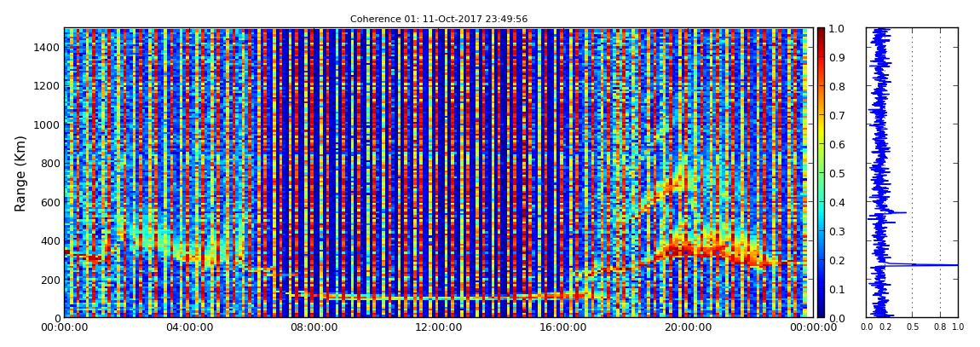Click the colorbar 0.4 label
This screenshot has height=347, width=980.
837,202
